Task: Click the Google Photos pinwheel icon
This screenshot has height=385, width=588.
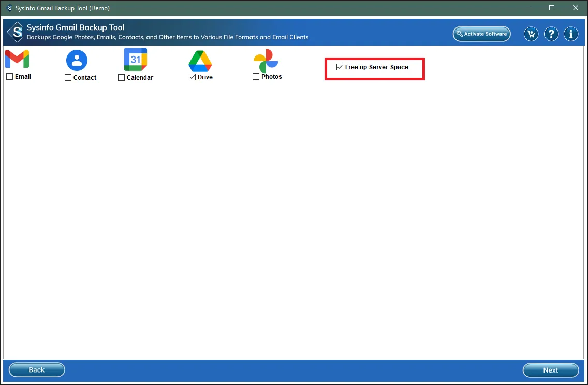Action: click(x=266, y=61)
